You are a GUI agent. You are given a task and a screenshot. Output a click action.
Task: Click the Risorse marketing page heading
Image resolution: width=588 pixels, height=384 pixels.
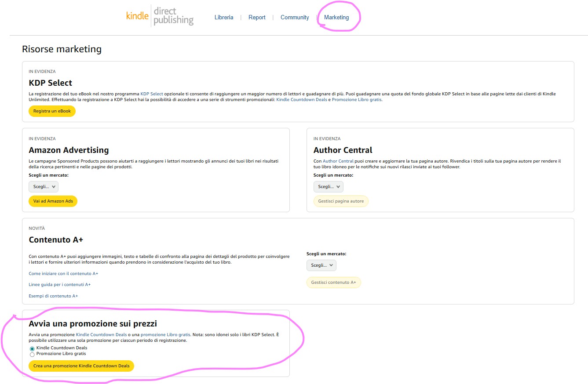(x=62, y=49)
